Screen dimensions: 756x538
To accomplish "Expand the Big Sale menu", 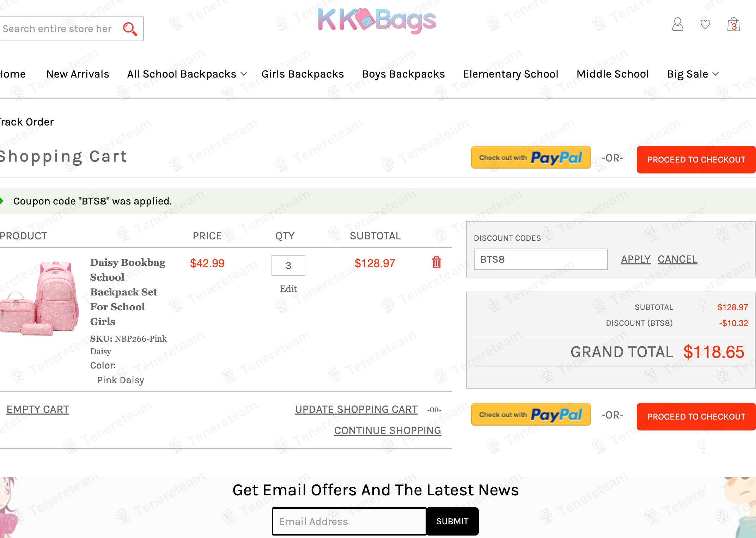I will [x=693, y=74].
